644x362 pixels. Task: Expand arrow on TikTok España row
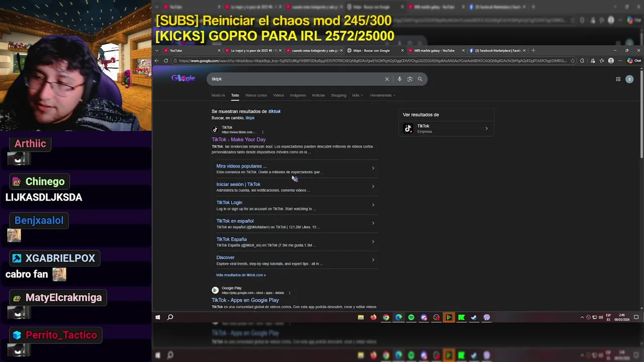click(373, 241)
